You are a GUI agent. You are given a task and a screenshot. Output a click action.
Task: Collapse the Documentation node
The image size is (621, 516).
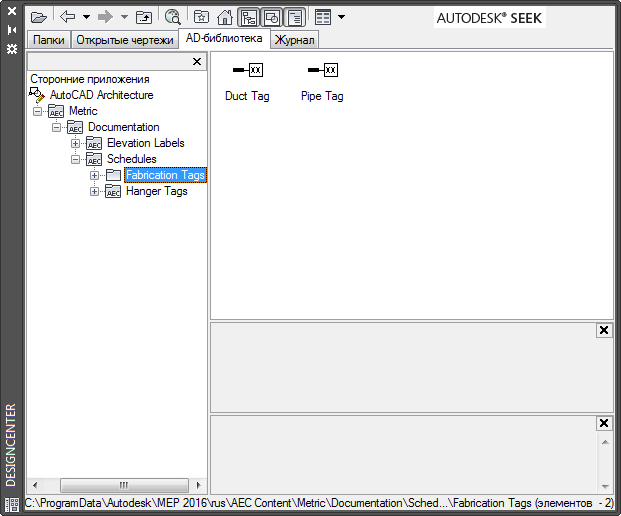(x=57, y=127)
